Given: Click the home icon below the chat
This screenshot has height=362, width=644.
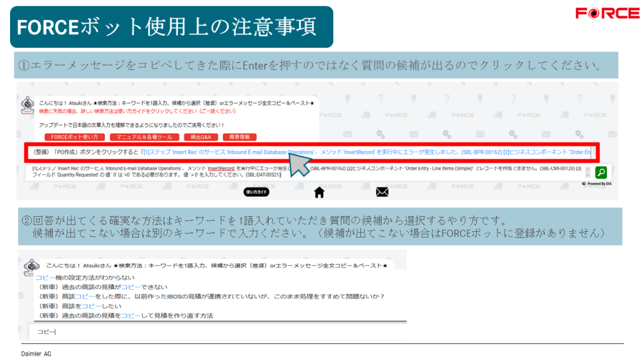Looking at the screenshot, I should point(319,192).
